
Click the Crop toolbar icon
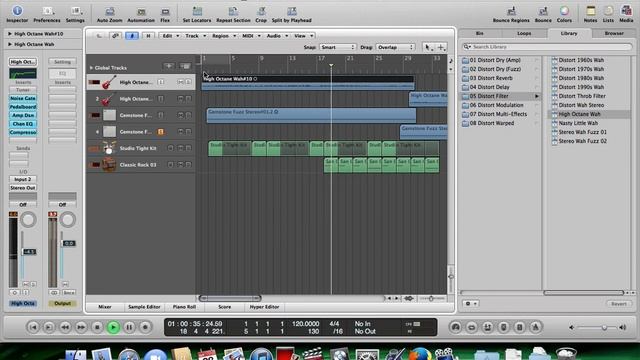261,11
